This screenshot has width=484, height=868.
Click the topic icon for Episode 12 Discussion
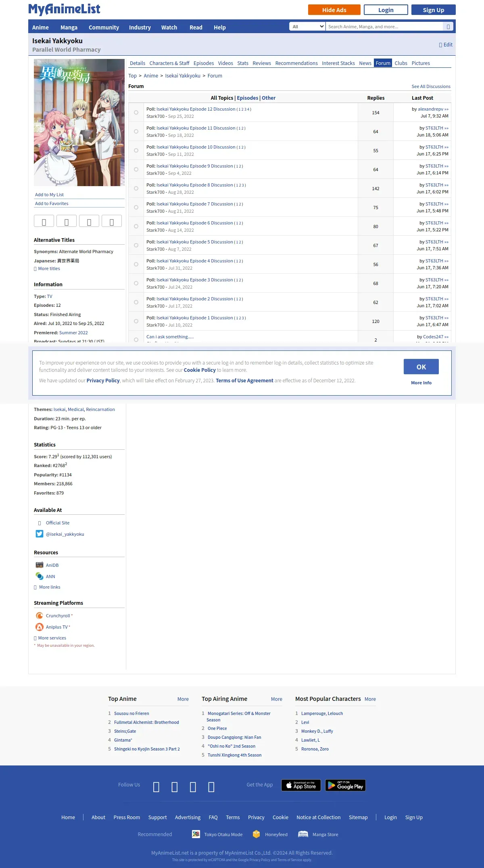click(x=136, y=113)
